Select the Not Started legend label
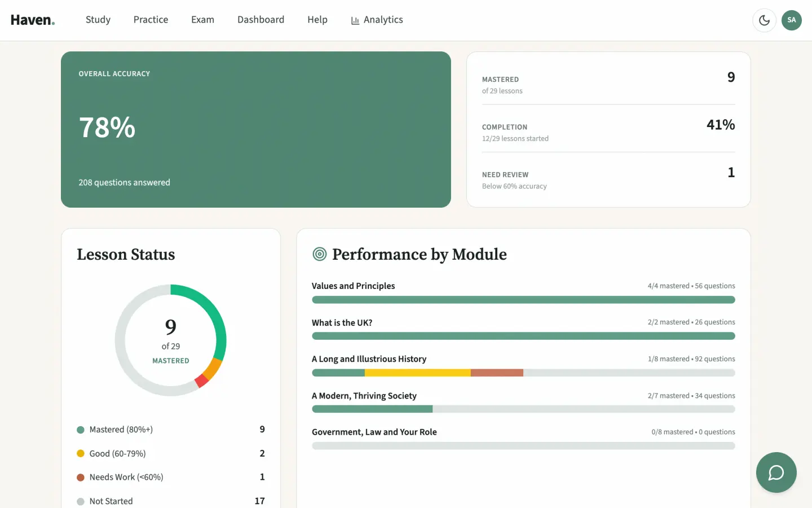812x508 pixels. coord(111,501)
